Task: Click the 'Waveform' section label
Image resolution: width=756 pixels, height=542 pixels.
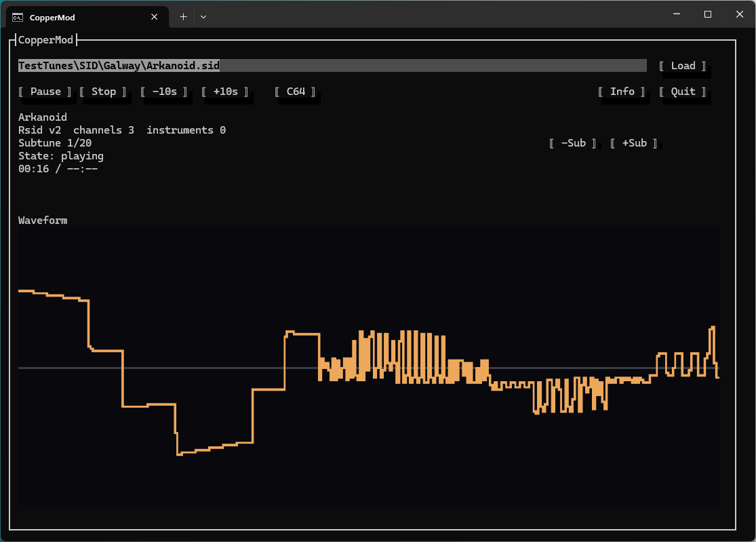Action: pyautogui.click(x=43, y=220)
